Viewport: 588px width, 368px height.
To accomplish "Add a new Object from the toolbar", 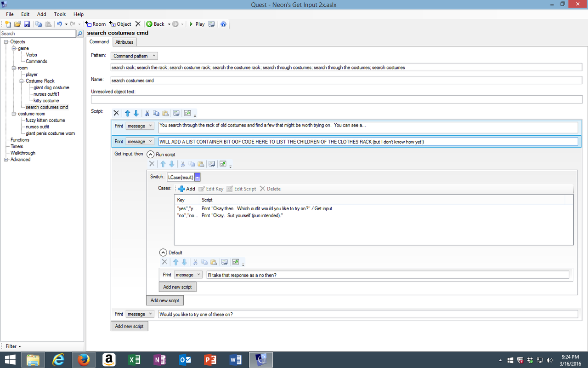I will pos(120,24).
